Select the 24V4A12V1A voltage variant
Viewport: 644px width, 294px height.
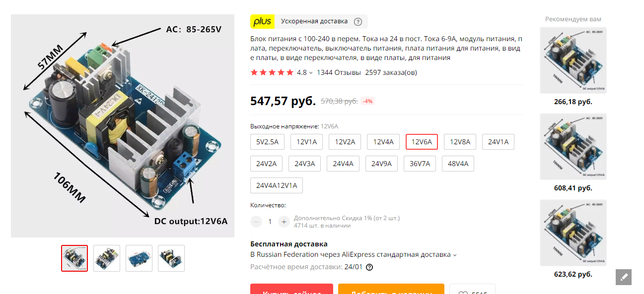point(277,185)
